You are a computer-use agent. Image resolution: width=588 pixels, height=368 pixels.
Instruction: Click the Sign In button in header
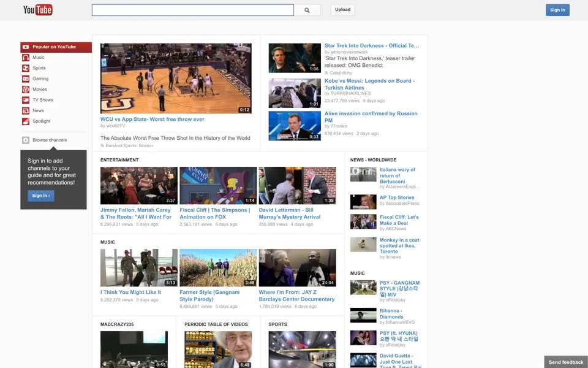[x=557, y=10]
